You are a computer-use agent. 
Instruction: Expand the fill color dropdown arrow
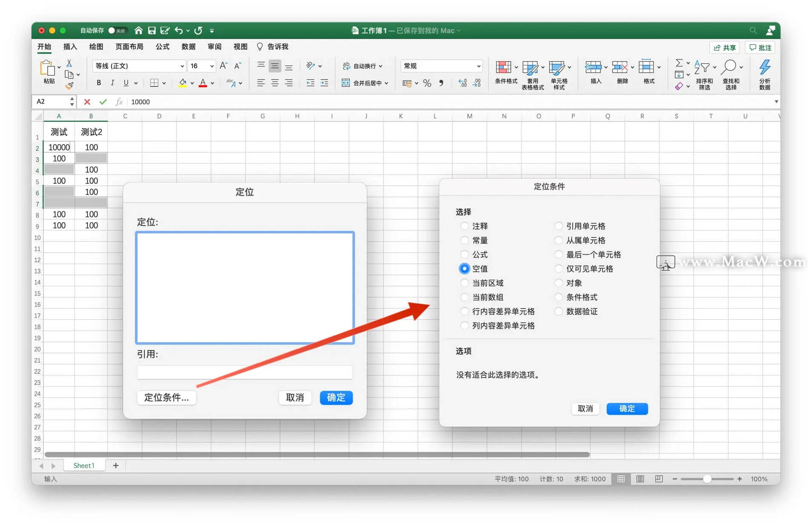[192, 83]
